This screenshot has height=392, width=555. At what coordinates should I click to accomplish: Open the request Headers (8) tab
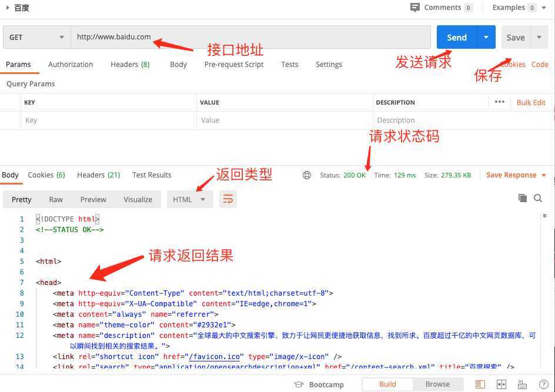click(130, 65)
